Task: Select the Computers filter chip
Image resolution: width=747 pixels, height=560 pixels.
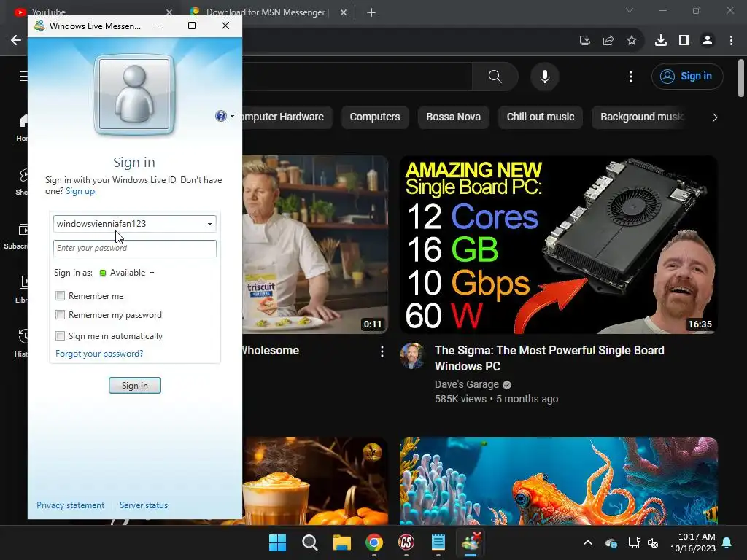Action: coord(375,117)
